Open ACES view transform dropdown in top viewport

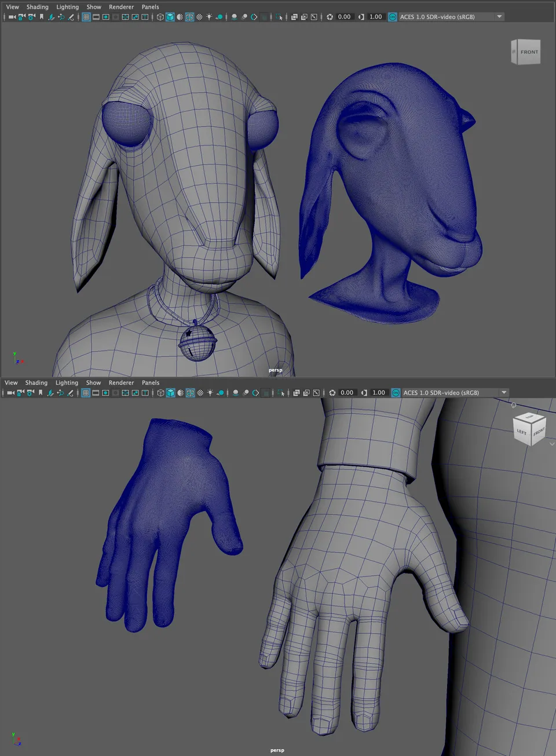pyautogui.click(x=451, y=17)
